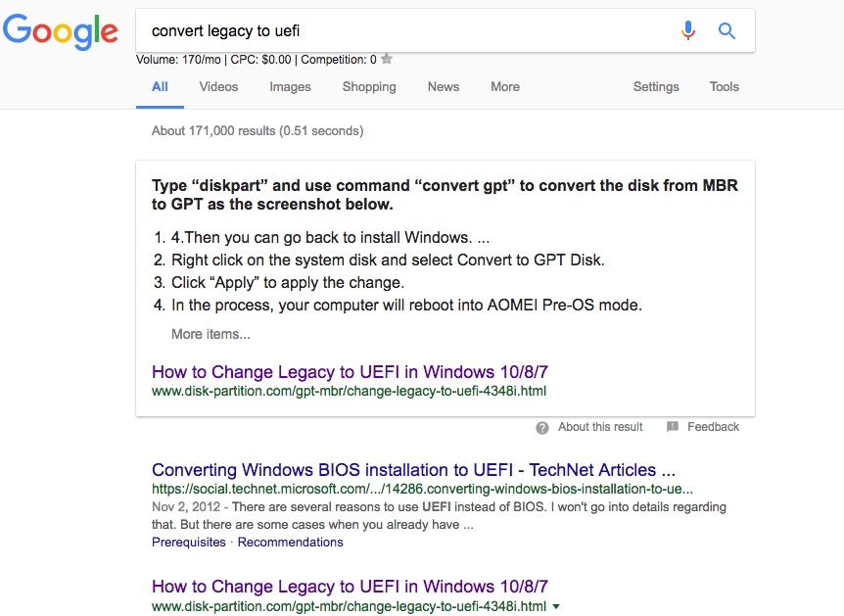Screen dimensions: 844x616
Task: Open 'How to Change Legacy to UEFI' result
Action: (x=348, y=372)
